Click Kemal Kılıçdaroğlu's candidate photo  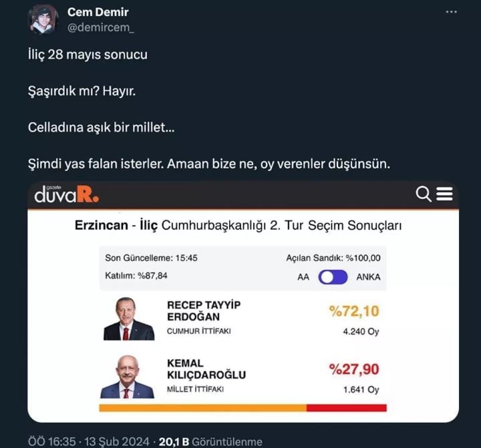[x=127, y=377]
